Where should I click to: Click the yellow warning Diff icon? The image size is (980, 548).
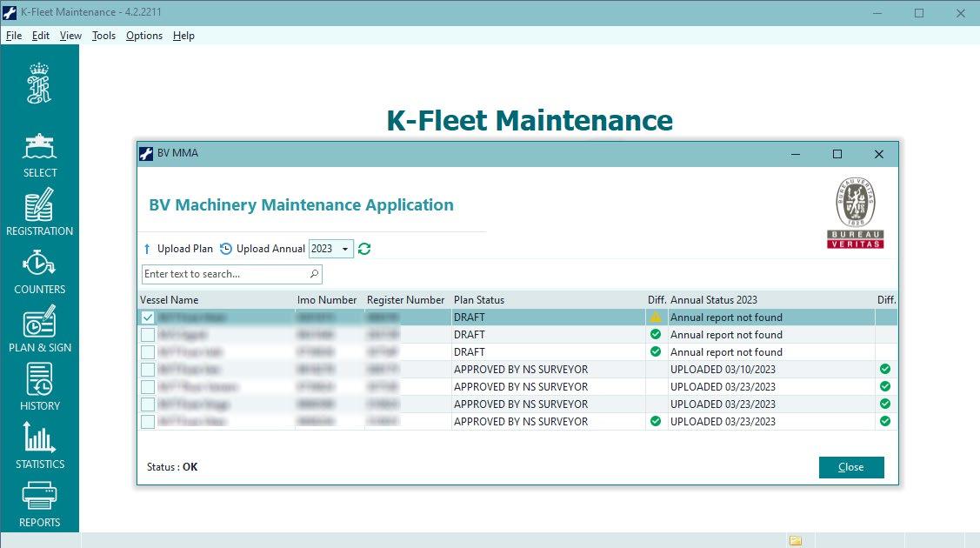point(655,317)
